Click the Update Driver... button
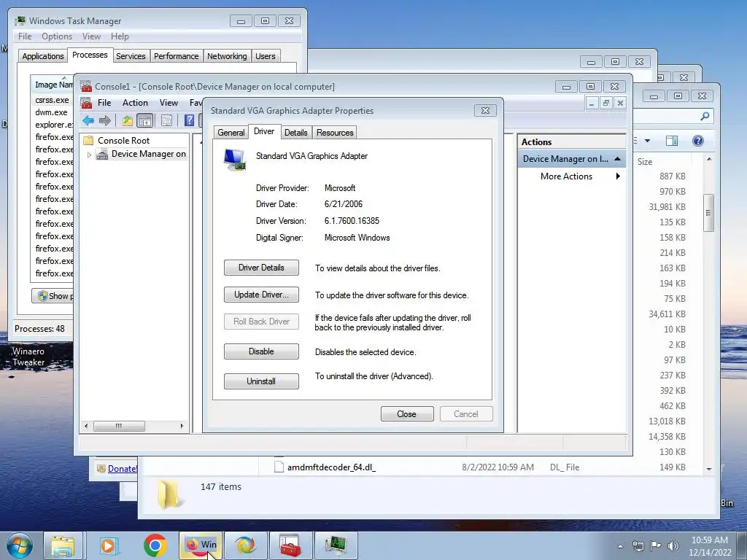 coord(262,295)
